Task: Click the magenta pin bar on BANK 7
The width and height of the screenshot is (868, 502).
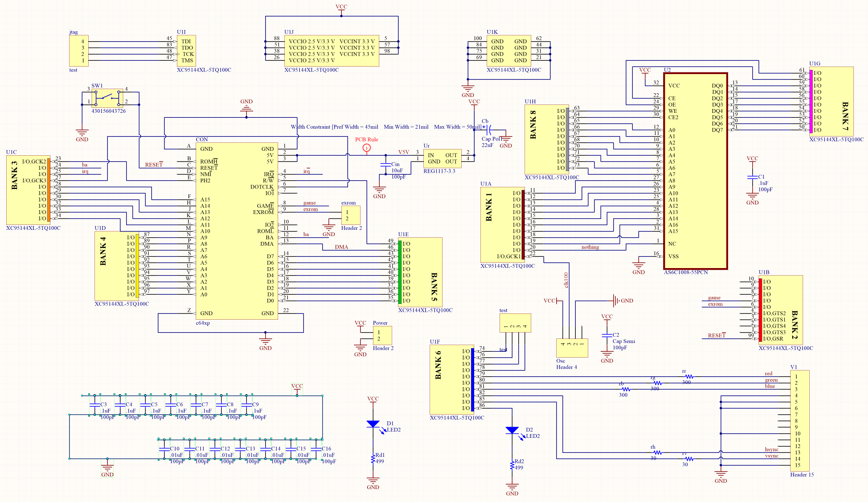Action: 811,101
